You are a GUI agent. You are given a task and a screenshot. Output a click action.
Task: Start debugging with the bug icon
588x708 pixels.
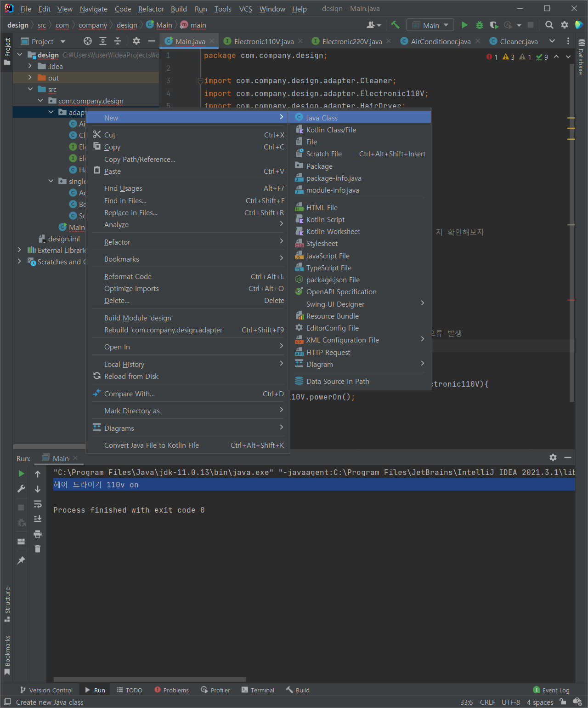[x=479, y=25]
